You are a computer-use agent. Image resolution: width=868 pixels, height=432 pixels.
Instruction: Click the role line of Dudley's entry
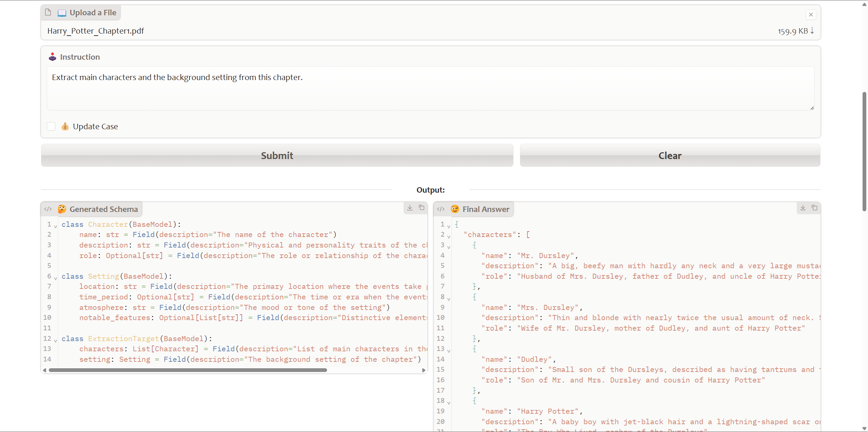click(x=623, y=380)
